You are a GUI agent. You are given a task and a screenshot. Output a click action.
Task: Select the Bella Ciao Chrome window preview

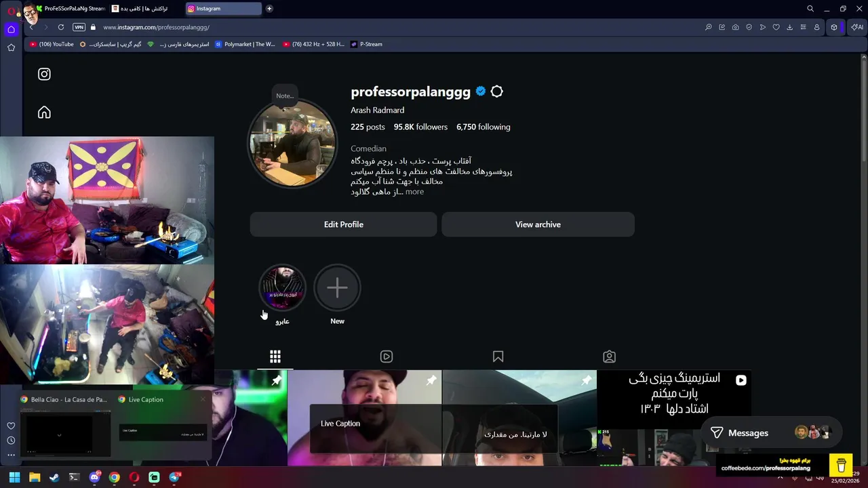65,426
